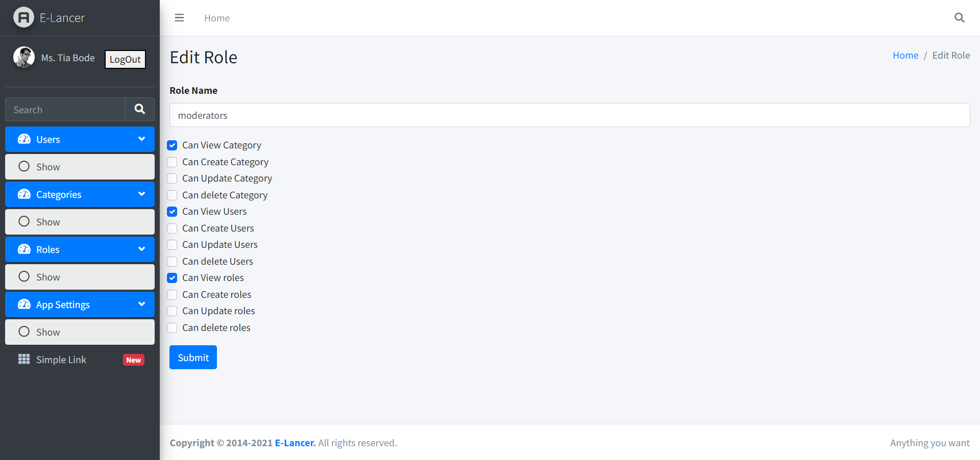Click Home in the breadcrumb trail

click(905, 55)
